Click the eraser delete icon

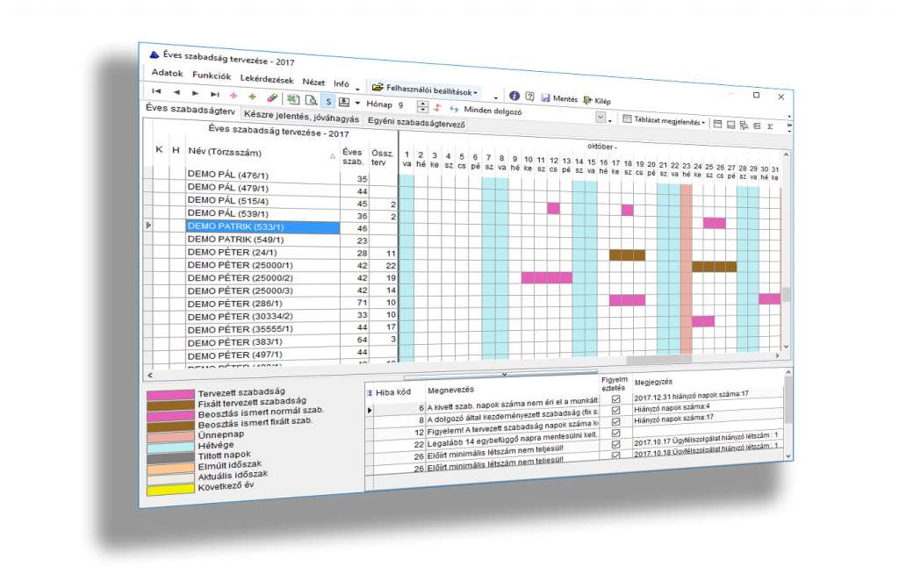click(x=272, y=96)
